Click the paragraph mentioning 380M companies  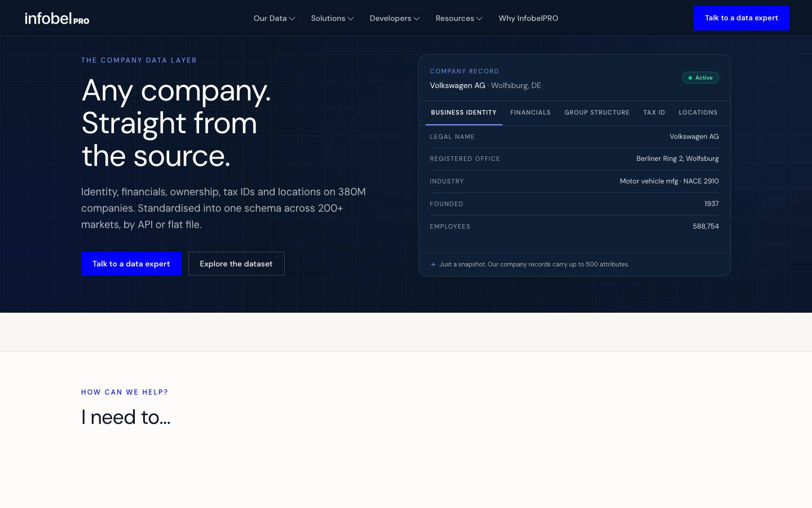[x=223, y=208]
